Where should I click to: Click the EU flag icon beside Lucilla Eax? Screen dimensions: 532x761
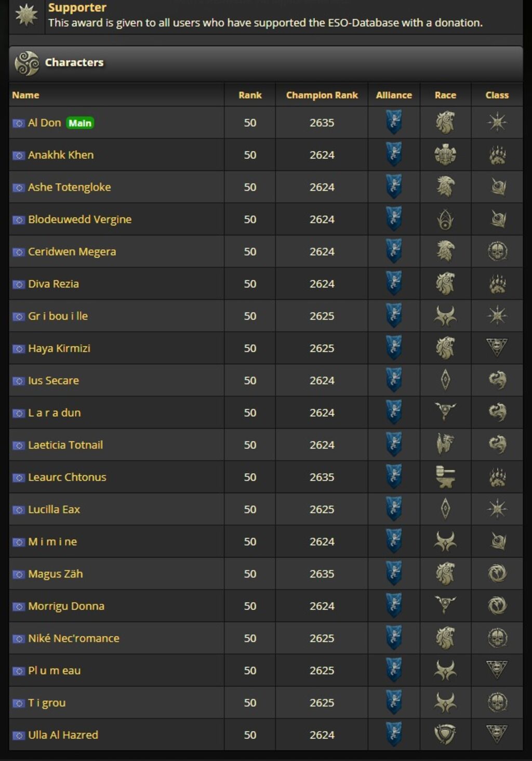click(x=19, y=510)
